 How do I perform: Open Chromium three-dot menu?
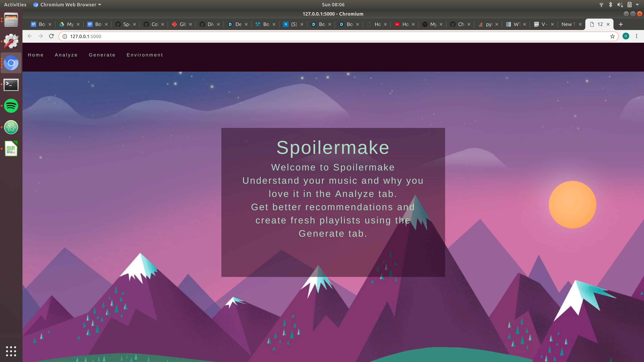pos(636,36)
